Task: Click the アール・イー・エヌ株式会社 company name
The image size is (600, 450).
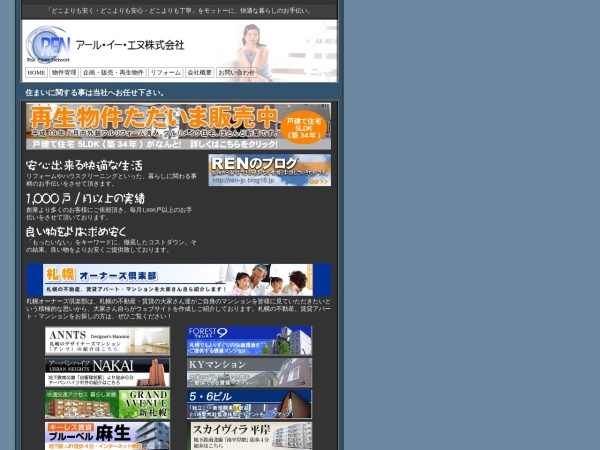Action: (130, 45)
